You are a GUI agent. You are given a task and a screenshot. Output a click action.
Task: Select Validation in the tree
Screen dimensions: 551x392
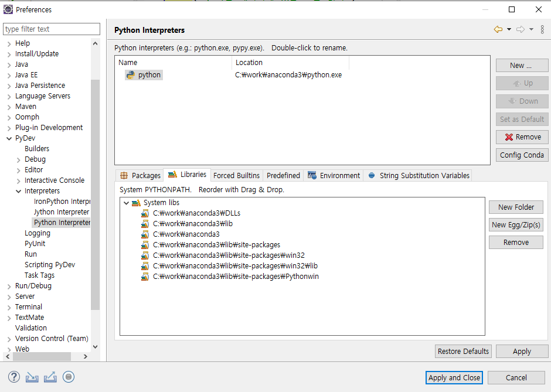coord(31,328)
